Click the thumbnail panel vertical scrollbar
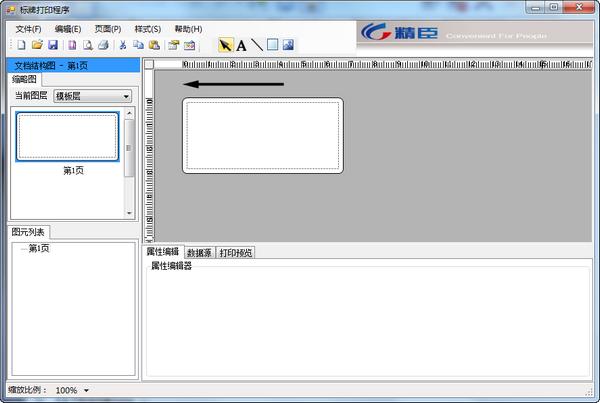Viewport: 600px width, 403px height. click(129, 150)
